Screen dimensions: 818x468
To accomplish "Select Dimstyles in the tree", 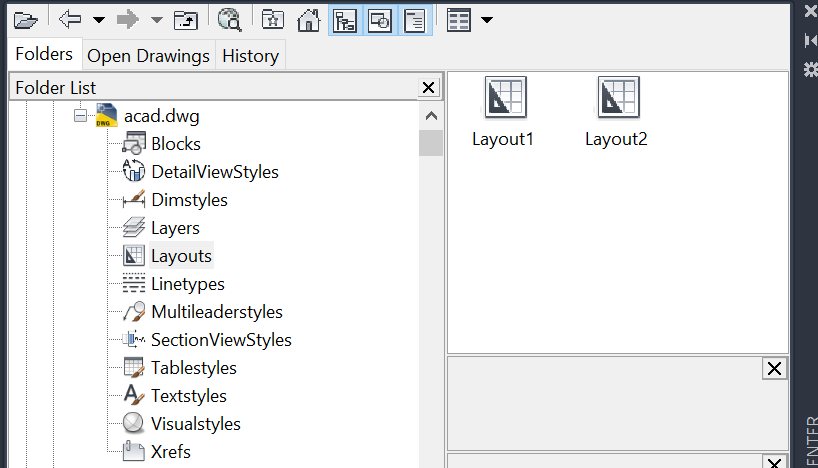I will tap(189, 200).
